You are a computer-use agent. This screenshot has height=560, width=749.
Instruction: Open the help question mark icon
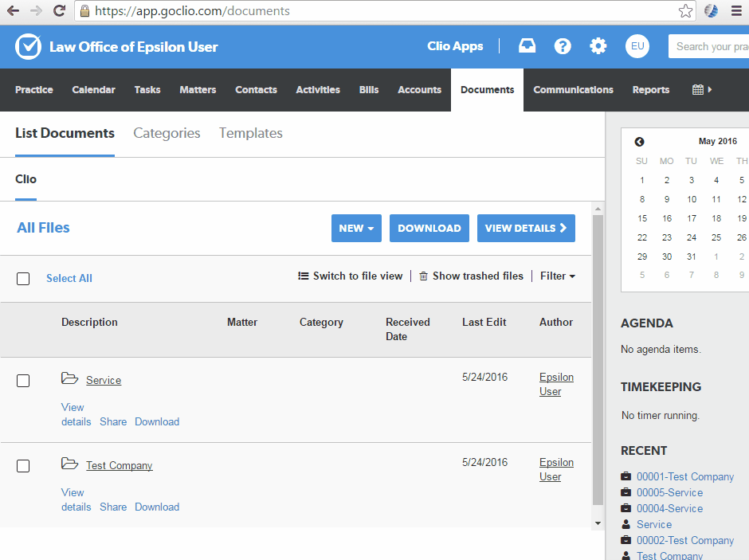563,46
